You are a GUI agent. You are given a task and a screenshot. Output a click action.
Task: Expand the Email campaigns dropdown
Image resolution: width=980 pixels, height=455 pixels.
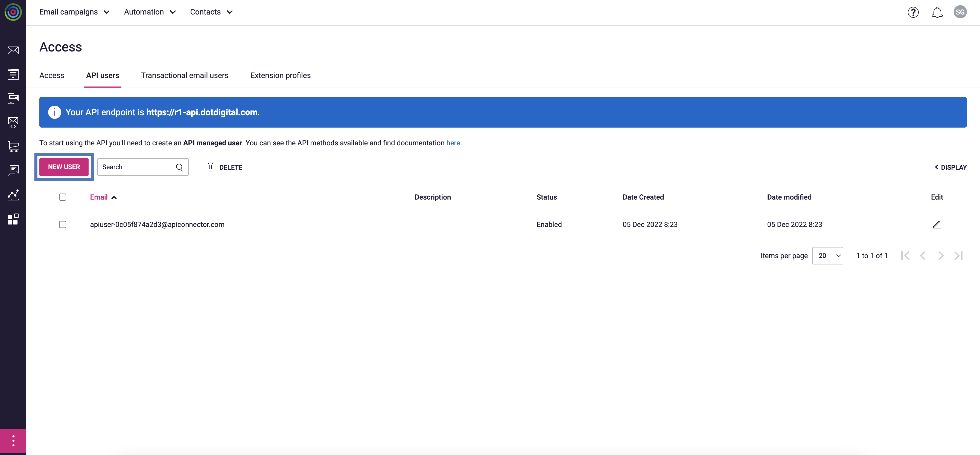[75, 12]
